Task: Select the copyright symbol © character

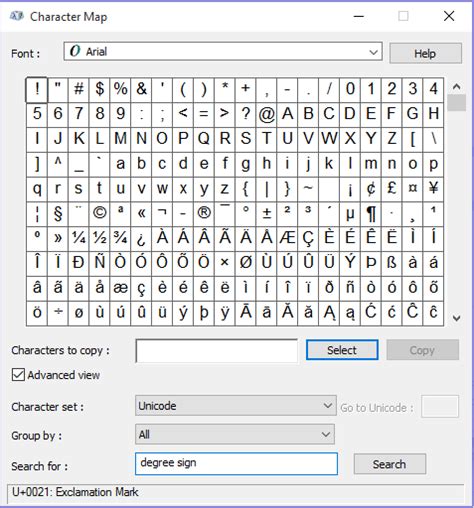Action: click(99, 213)
